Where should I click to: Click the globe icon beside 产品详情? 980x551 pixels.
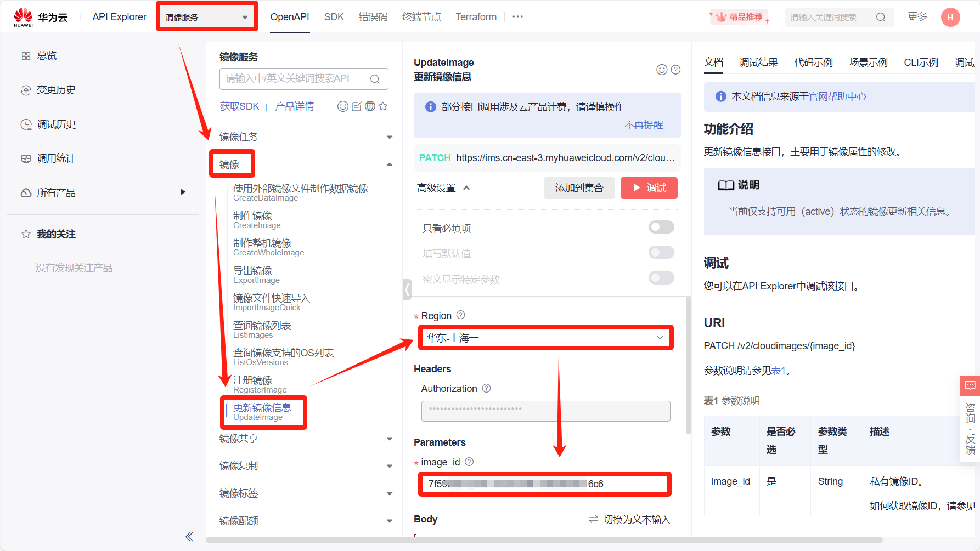tap(370, 106)
